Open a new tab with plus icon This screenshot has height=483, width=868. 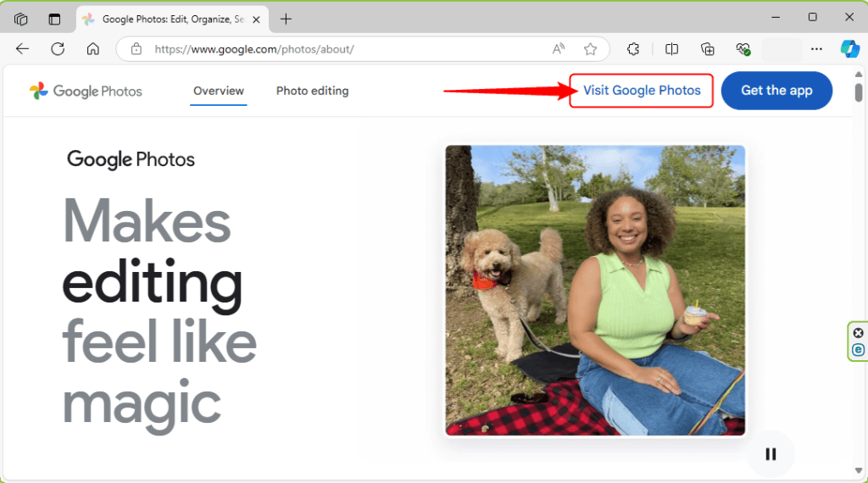[286, 19]
